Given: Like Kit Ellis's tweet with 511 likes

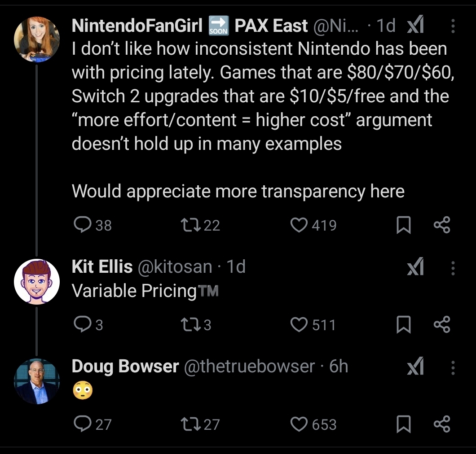Looking at the screenshot, I should point(299,324).
